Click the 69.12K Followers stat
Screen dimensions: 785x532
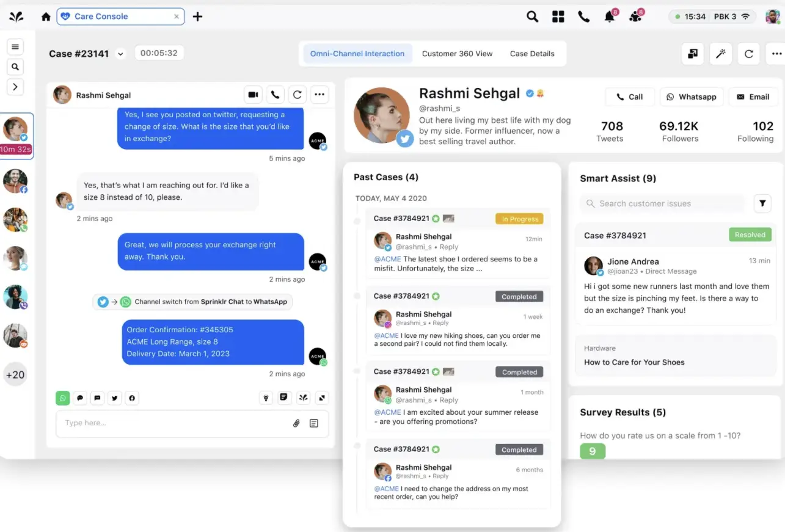coord(679,131)
